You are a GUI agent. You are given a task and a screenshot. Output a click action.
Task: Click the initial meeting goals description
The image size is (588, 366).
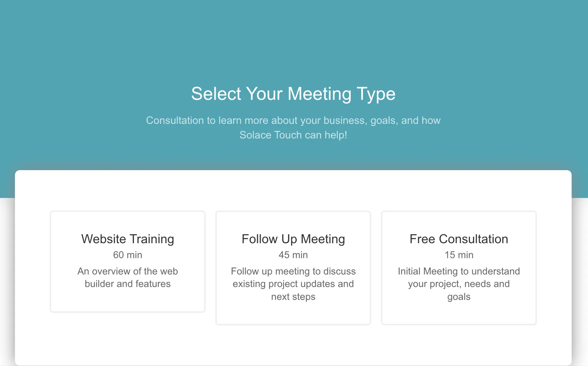coord(459,284)
